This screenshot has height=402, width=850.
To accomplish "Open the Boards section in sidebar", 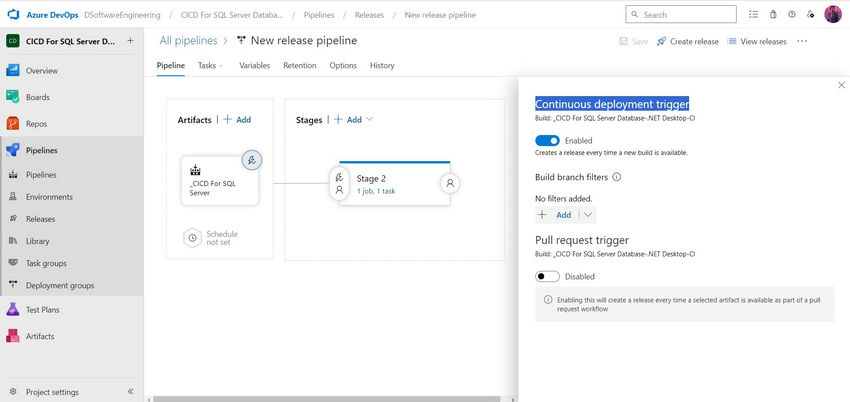I will tap(38, 97).
